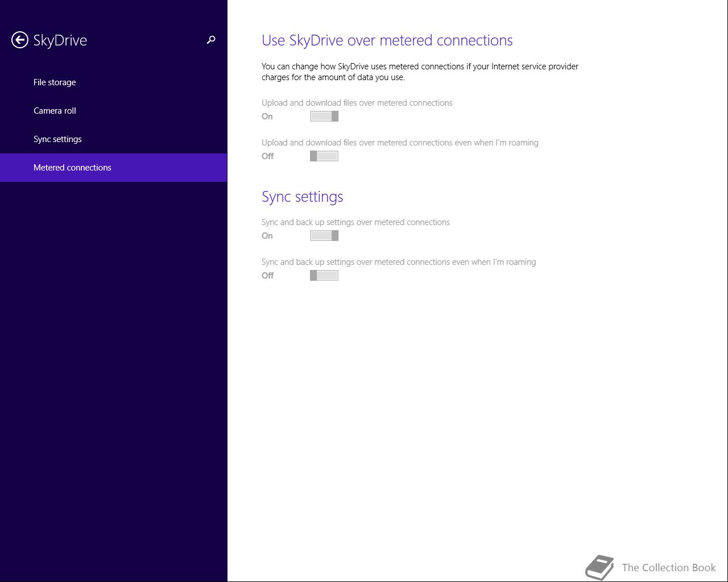Toggle sync and back up settings when roaming
Screen dimensions: 728x582
pyautogui.click(x=324, y=276)
